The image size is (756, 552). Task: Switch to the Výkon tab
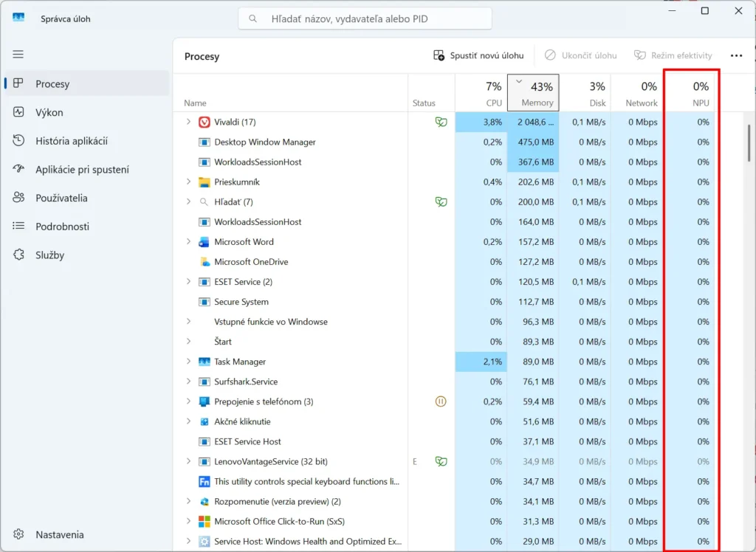(x=87, y=112)
